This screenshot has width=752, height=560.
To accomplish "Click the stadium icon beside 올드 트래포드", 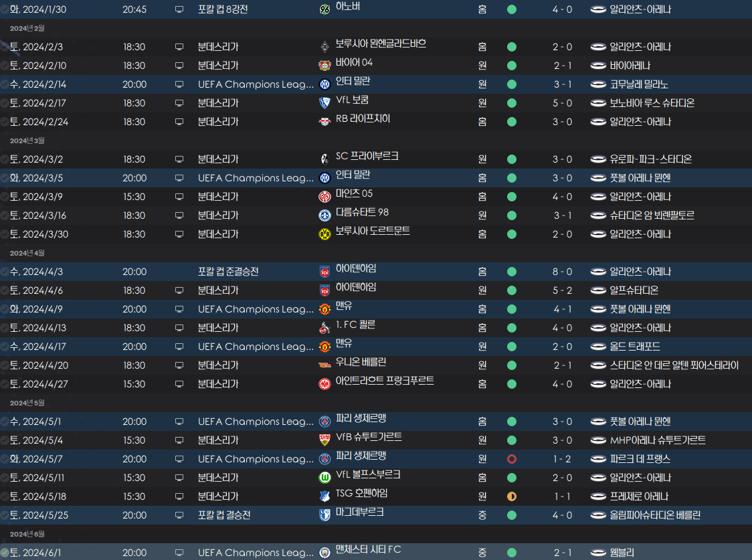I will click(598, 347).
